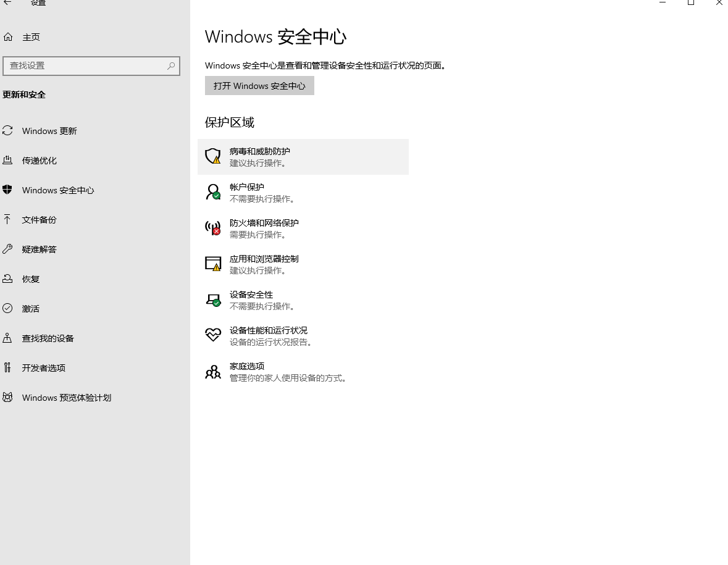Select the 恢复 sidebar entry
The width and height of the screenshot is (728, 565).
point(31,279)
